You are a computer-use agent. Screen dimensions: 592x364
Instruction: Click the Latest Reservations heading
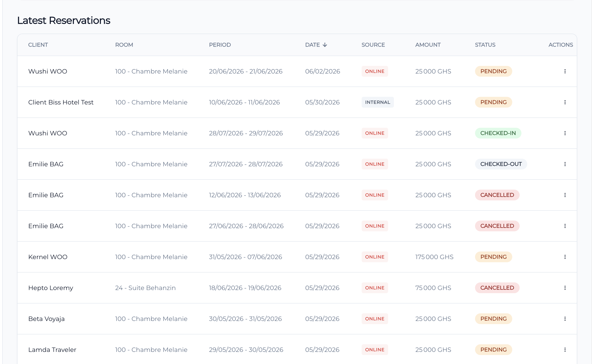click(64, 20)
